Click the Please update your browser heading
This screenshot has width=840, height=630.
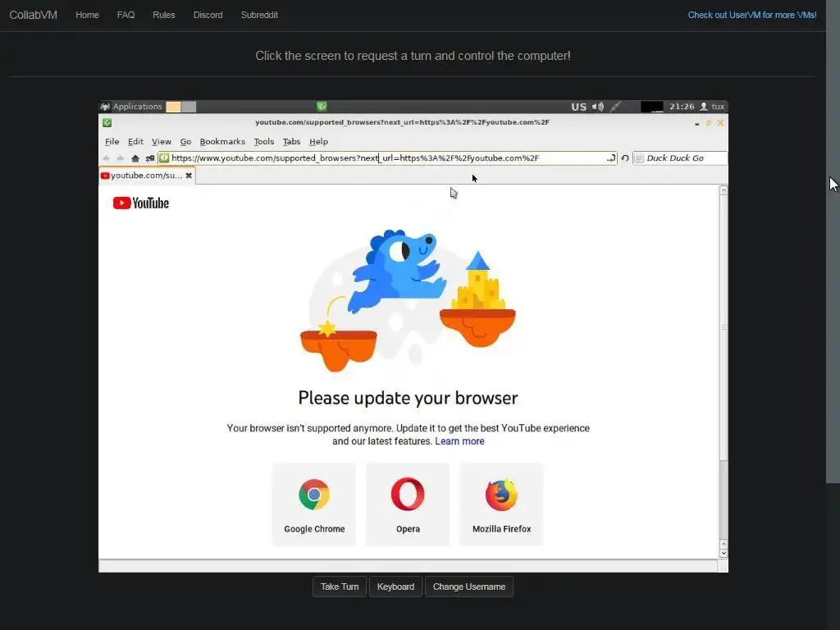[x=408, y=398]
